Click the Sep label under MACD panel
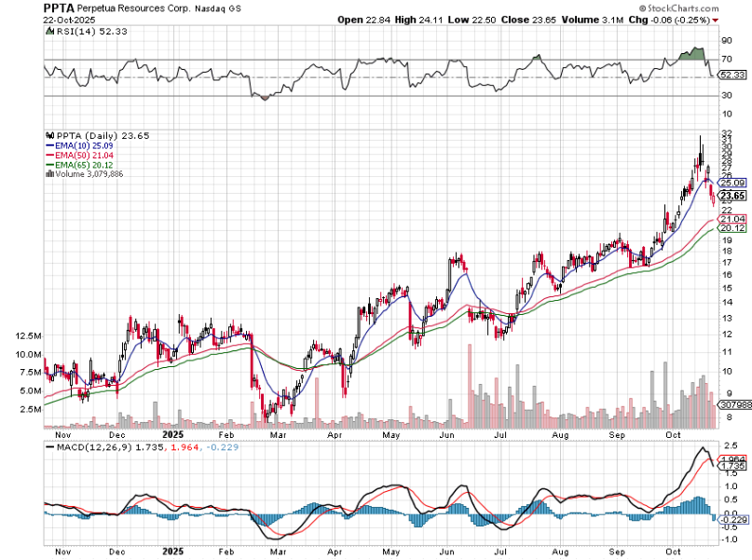 (617, 552)
